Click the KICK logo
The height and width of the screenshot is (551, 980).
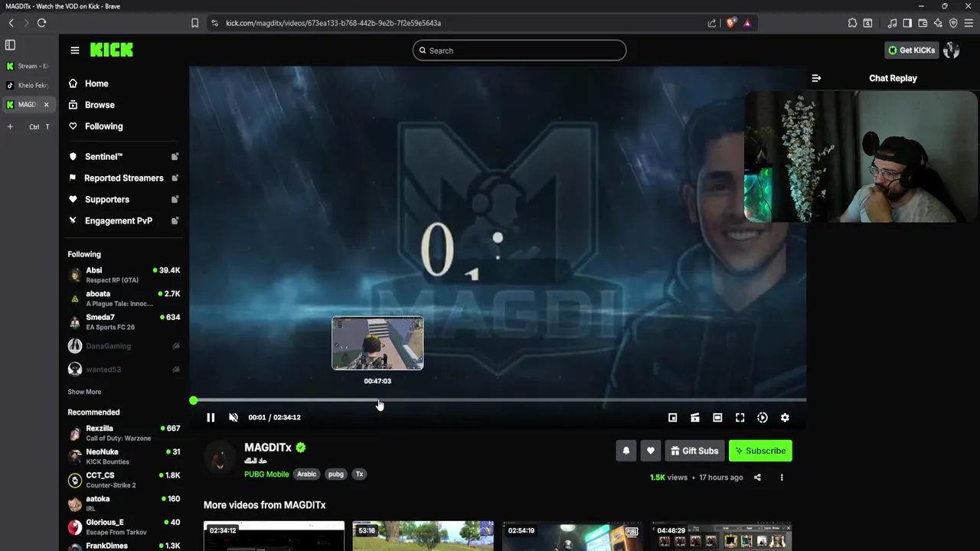[112, 50]
